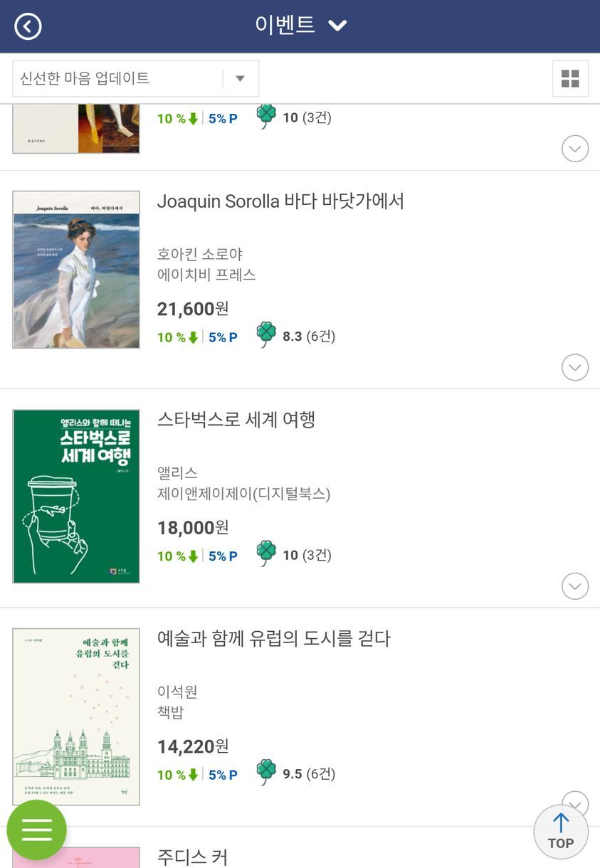
Task: Click clover rating icon for 예술과 함께 유럽의 도시를 걷다
Action: (266, 773)
